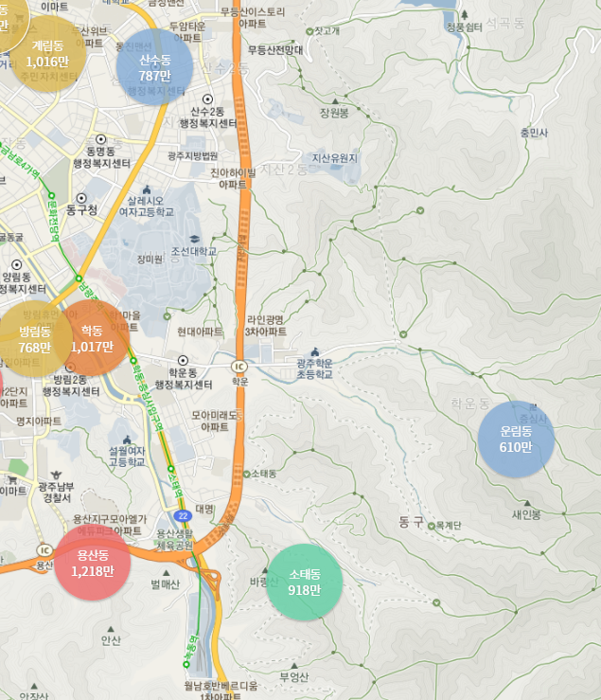Click the 용산 IC interchange icon
This screenshot has width=601, height=700.
pos(44,550)
